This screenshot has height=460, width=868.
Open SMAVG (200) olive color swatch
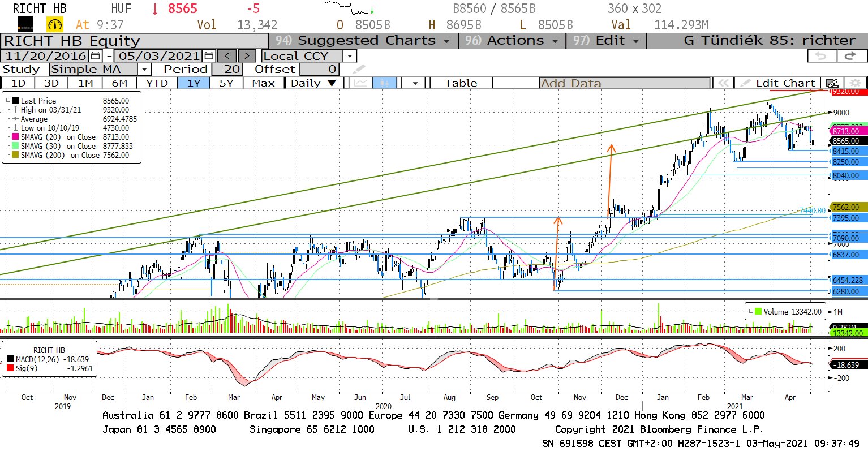click(15, 155)
